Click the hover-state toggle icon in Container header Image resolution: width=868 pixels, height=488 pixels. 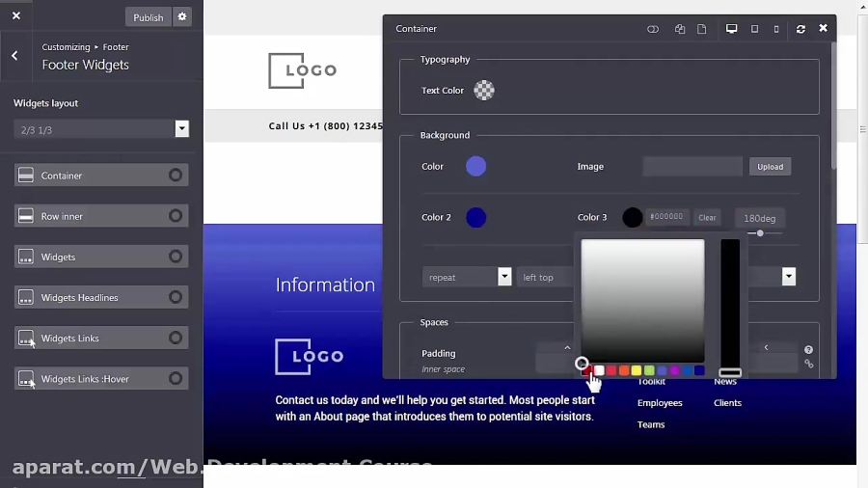(x=653, y=29)
